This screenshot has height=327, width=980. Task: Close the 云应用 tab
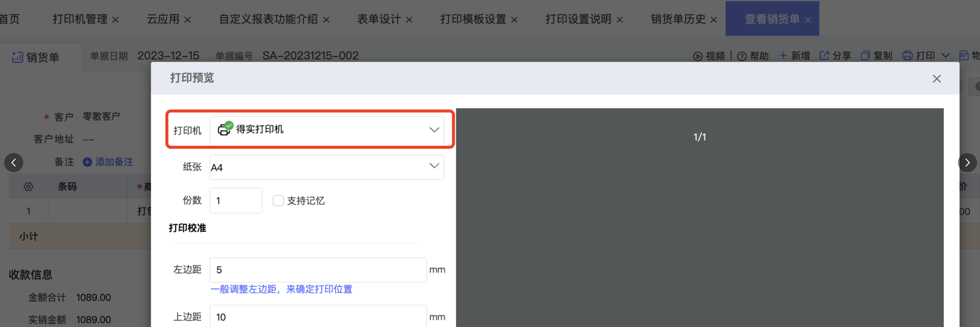[x=187, y=20]
